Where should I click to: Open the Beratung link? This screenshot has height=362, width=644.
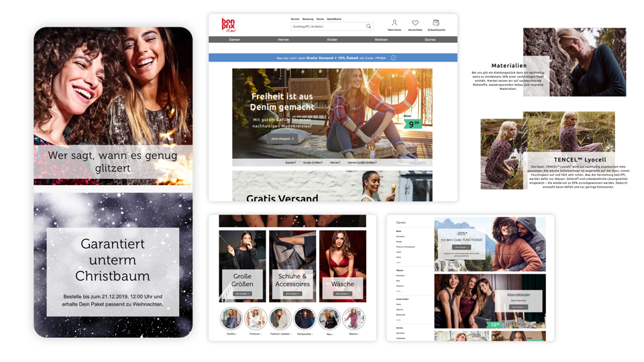tap(308, 19)
